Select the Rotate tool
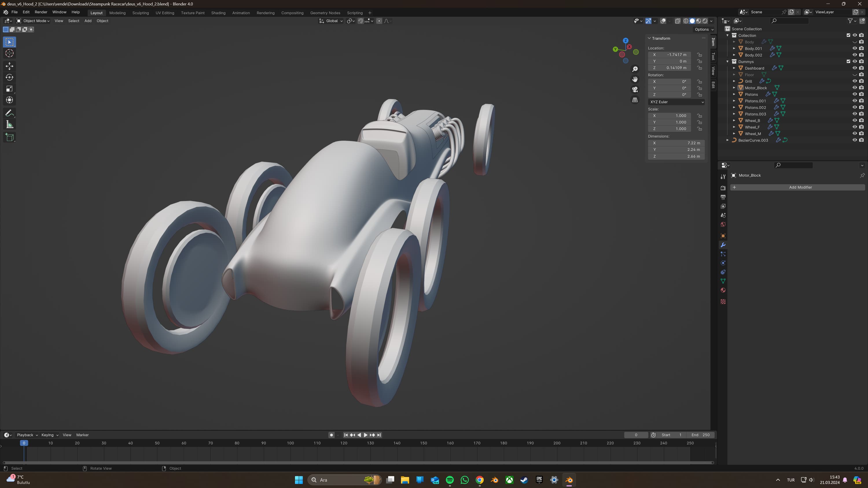This screenshot has width=868, height=488. point(10,77)
